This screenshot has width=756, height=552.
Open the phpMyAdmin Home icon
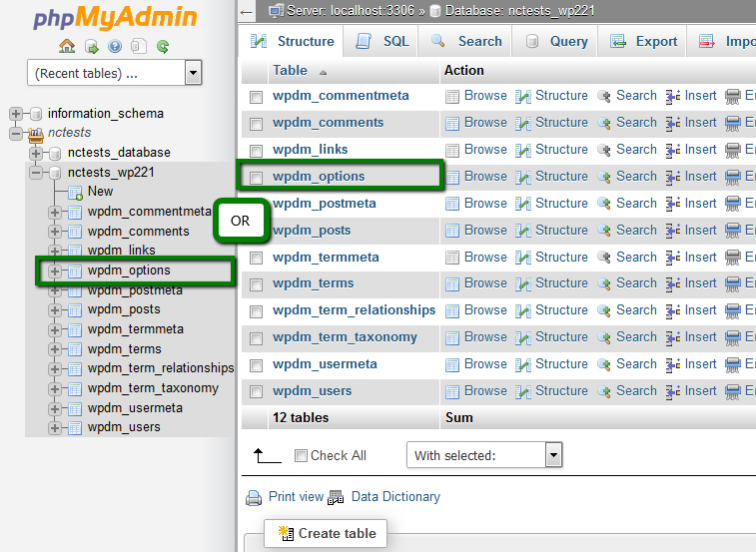point(67,46)
